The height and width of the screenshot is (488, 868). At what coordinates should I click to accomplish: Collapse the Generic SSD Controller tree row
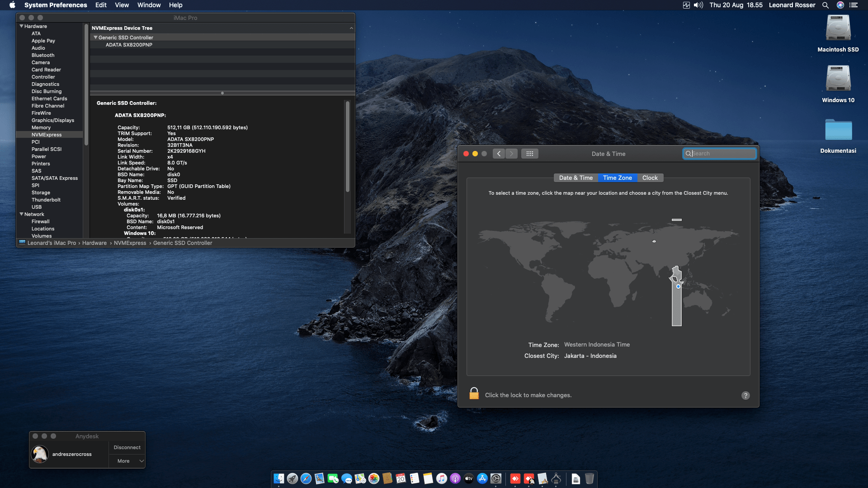[95, 38]
